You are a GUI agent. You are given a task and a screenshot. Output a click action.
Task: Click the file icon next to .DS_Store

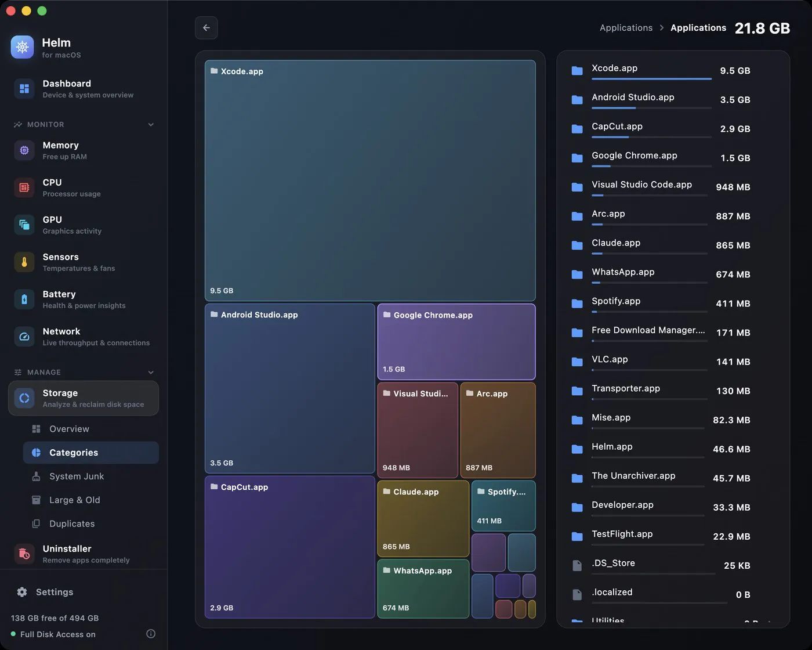(577, 565)
